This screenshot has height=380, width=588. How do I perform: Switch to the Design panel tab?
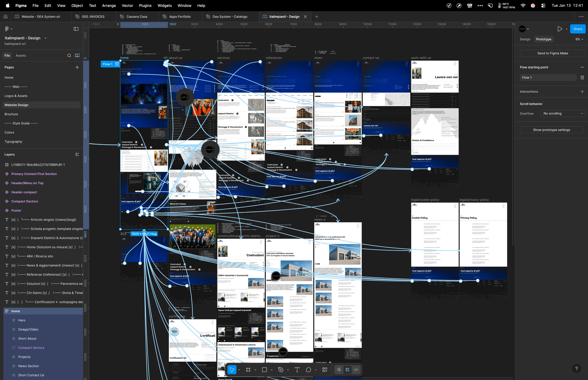(525, 39)
